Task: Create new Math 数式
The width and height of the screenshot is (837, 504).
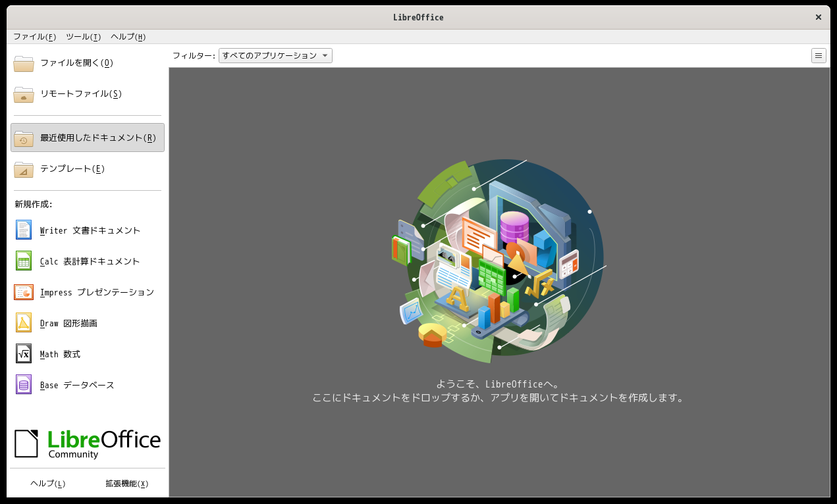Action: click(x=60, y=355)
